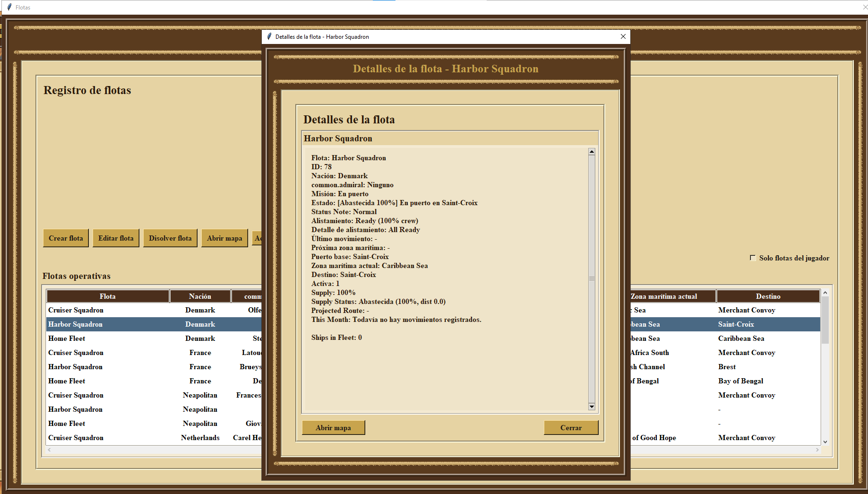Click the feather icon in the Detalles de la flota title bar
The image size is (868, 494).
269,36
